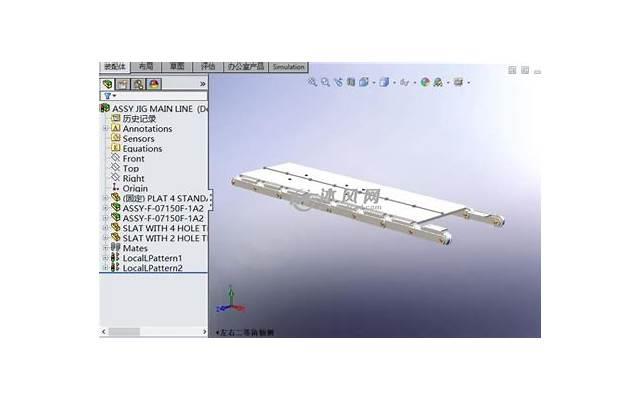Viewport: 640px width, 400px height.
Task: Expand the Annotations tree node
Action: point(105,129)
